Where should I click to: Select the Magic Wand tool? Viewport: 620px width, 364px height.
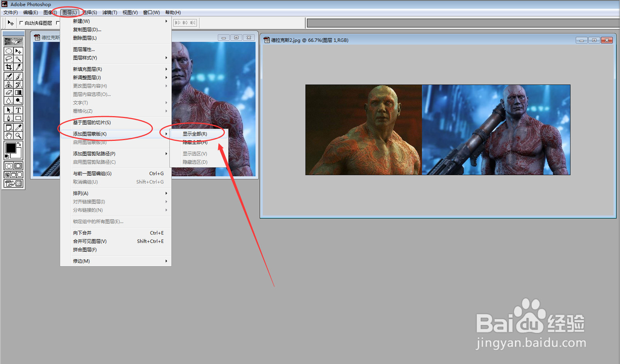click(x=18, y=59)
